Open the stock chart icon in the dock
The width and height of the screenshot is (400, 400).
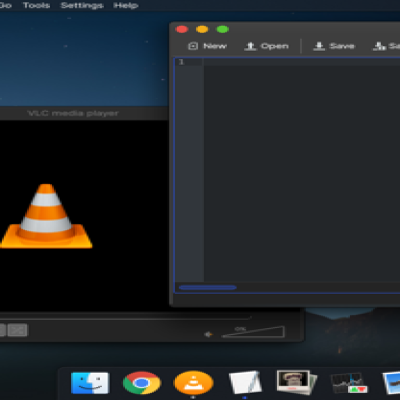[349, 383]
